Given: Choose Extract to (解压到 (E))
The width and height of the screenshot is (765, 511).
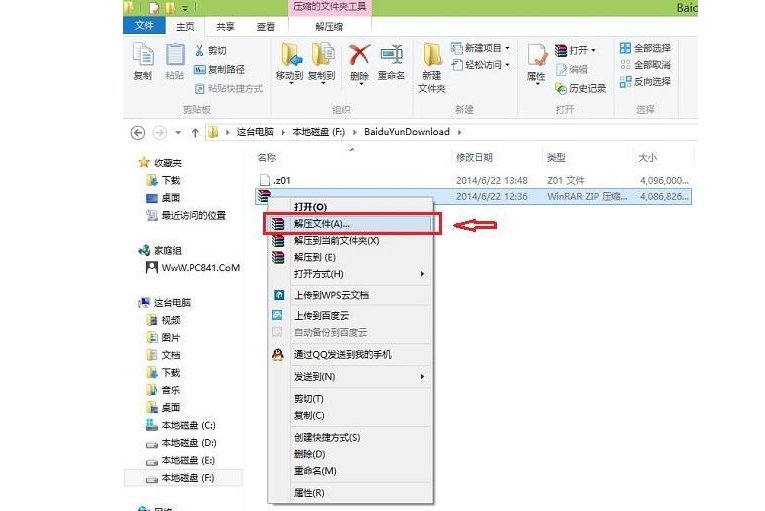Looking at the screenshot, I should pyautogui.click(x=349, y=257).
